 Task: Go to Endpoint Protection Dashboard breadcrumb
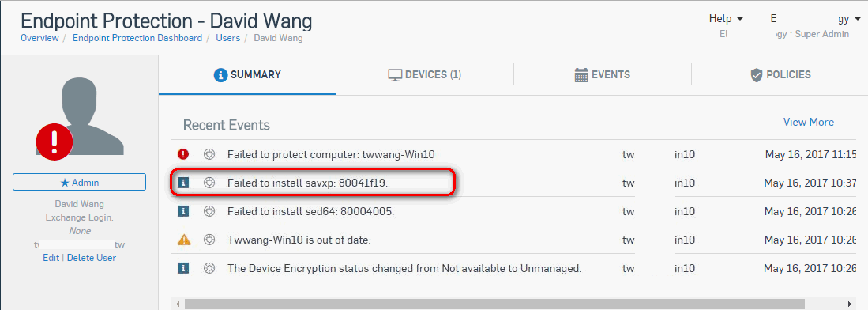[x=137, y=38]
